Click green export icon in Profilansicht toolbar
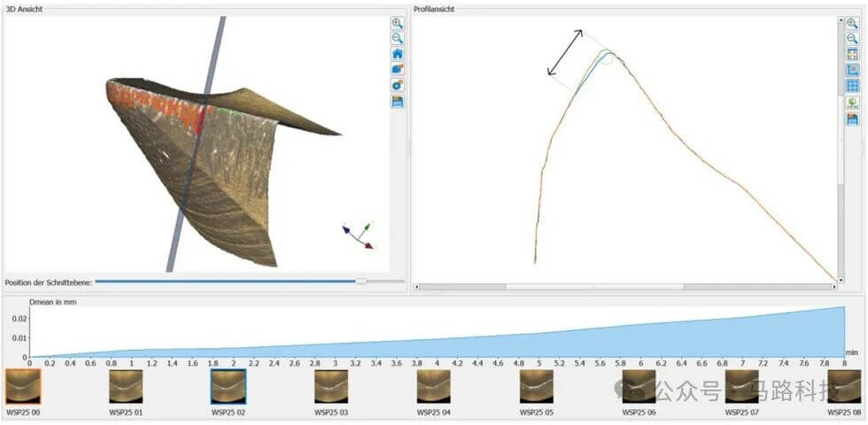 852,103
